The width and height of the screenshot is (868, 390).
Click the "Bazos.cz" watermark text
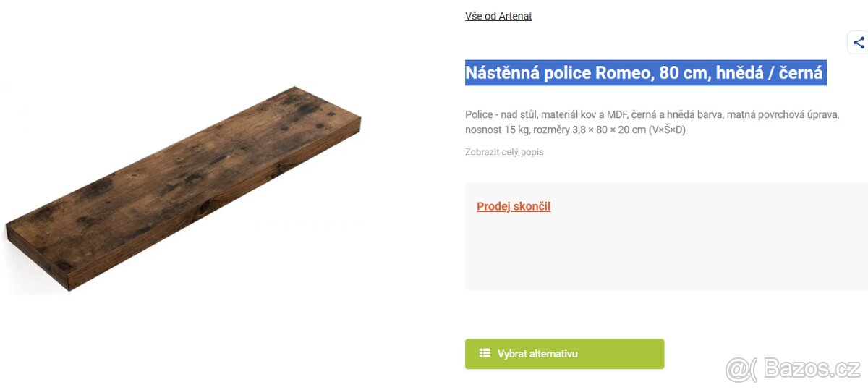tap(811, 369)
